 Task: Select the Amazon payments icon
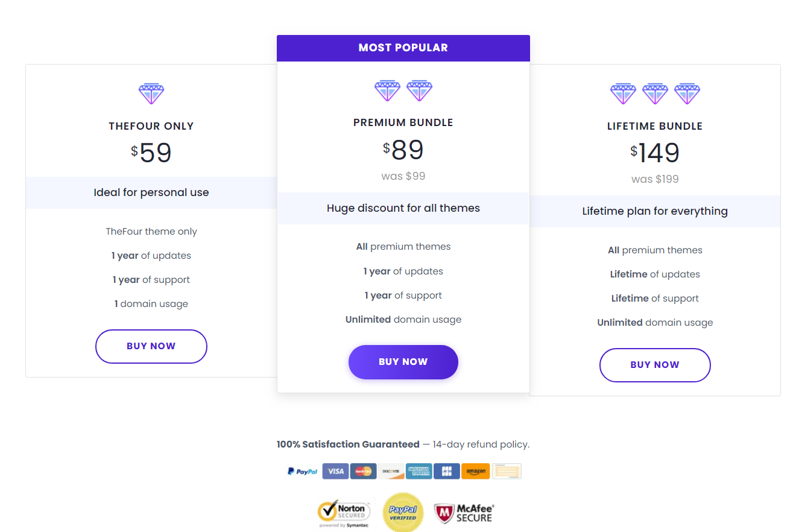pyautogui.click(x=475, y=471)
